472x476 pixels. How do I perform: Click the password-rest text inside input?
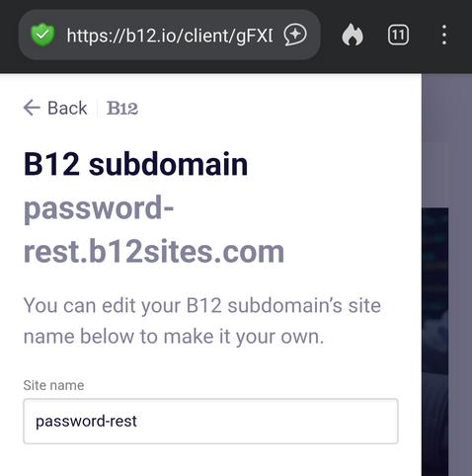tap(86, 422)
